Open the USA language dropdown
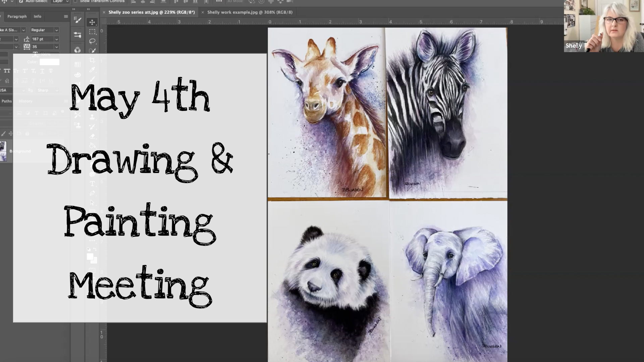The height and width of the screenshot is (362, 644). click(x=13, y=90)
